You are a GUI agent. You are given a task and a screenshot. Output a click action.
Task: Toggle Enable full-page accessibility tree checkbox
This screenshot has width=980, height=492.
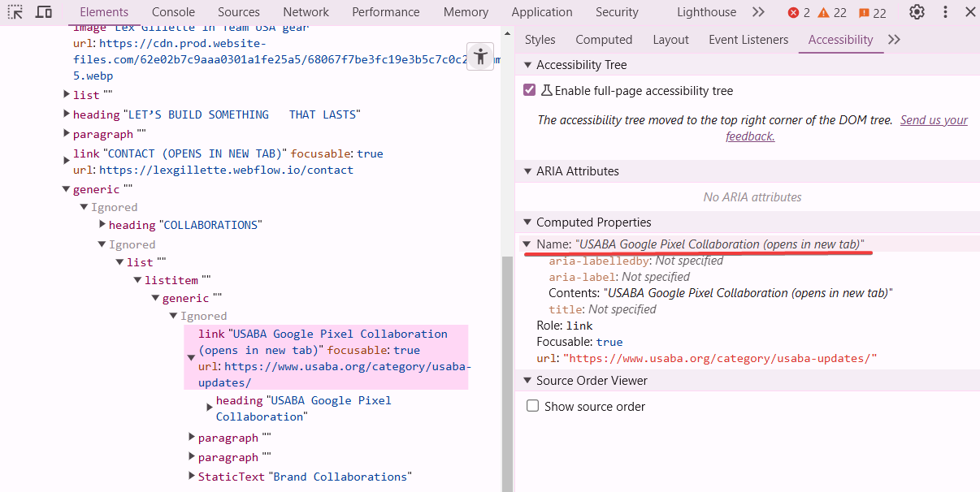point(530,90)
